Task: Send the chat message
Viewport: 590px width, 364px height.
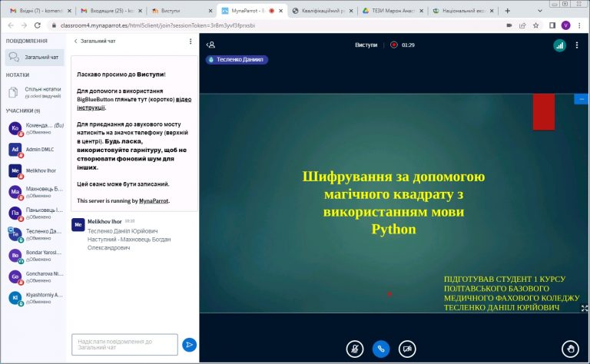Action: click(x=190, y=345)
